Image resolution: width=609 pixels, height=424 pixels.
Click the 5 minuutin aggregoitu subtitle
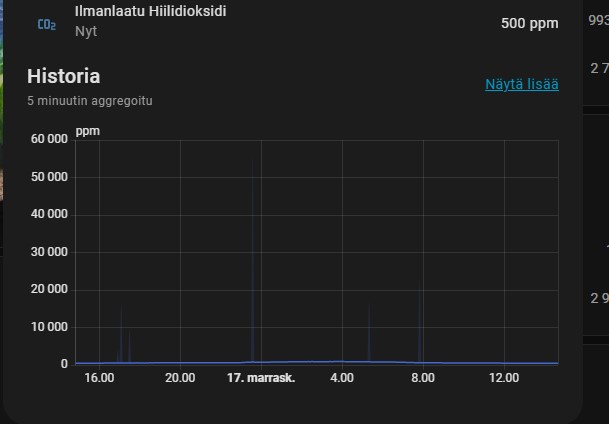89,100
